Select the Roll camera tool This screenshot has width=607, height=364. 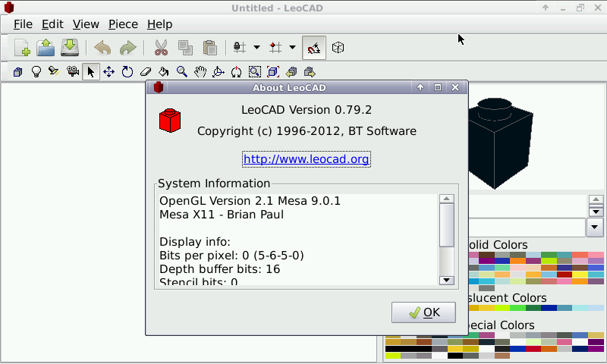tap(236, 72)
